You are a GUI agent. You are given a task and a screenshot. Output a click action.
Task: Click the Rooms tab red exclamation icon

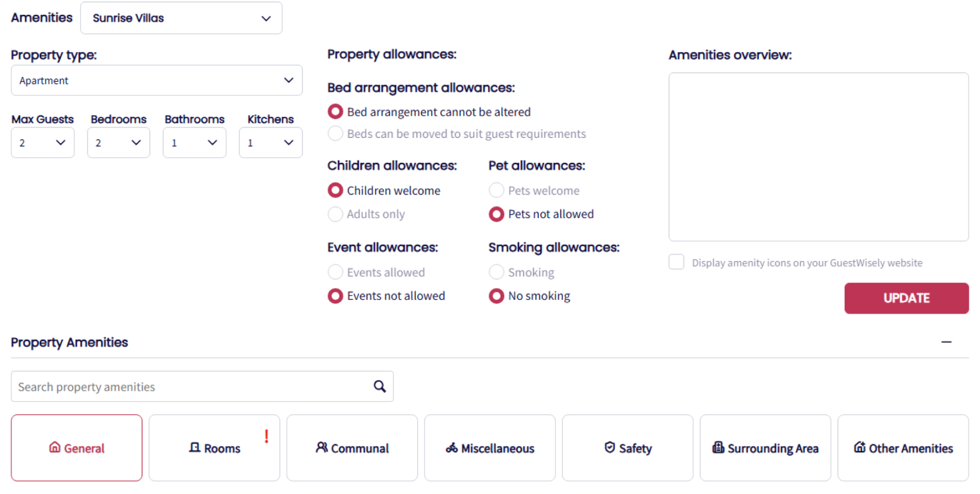266,436
